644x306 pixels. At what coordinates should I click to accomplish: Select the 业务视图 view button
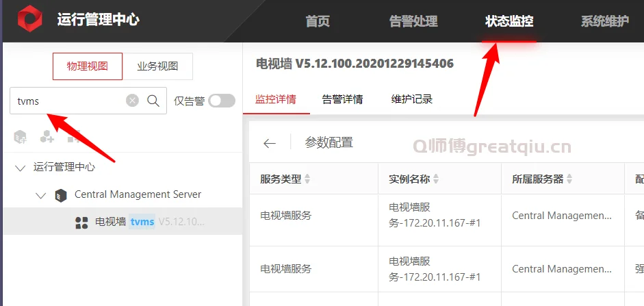click(x=157, y=66)
